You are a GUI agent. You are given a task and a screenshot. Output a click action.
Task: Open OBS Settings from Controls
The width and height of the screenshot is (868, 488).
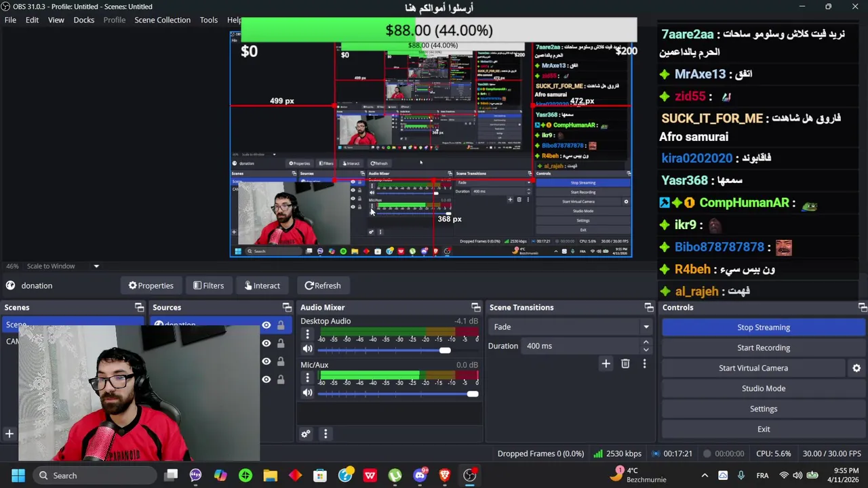[764, 409]
